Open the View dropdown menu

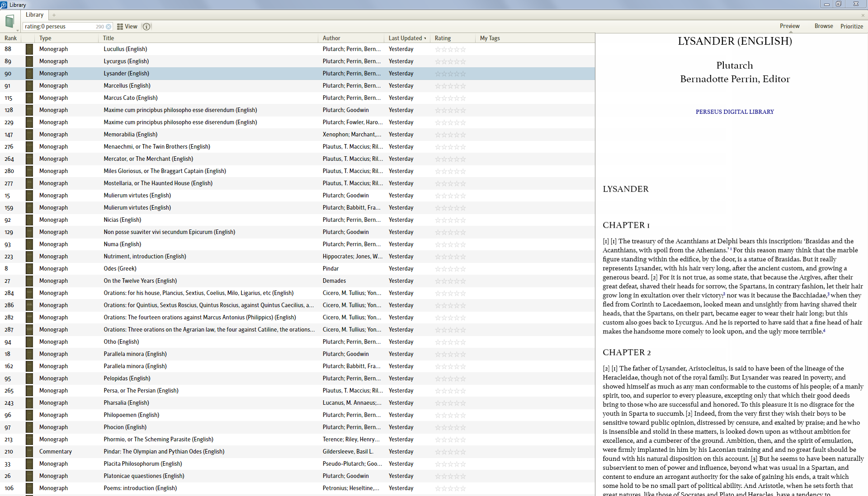(131, 27)
